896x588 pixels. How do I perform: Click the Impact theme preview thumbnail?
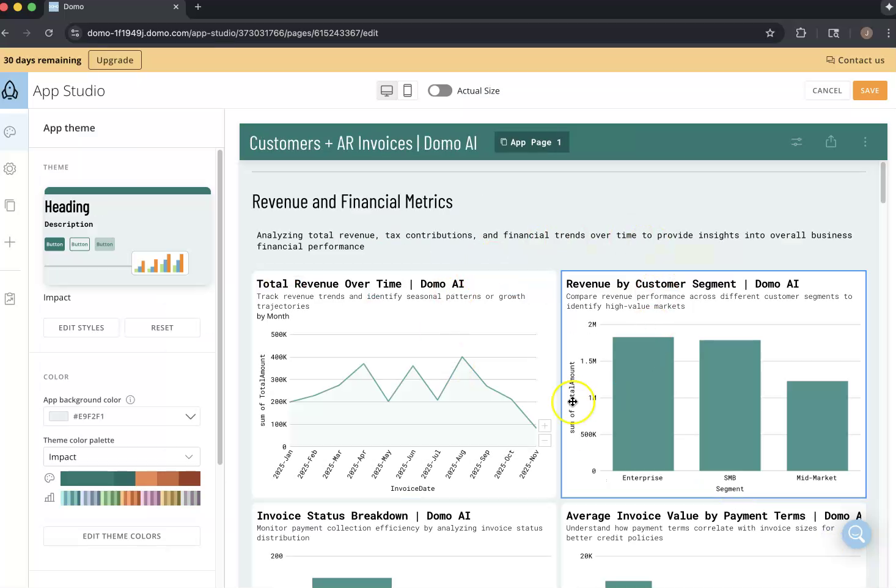tap(128, 236)
